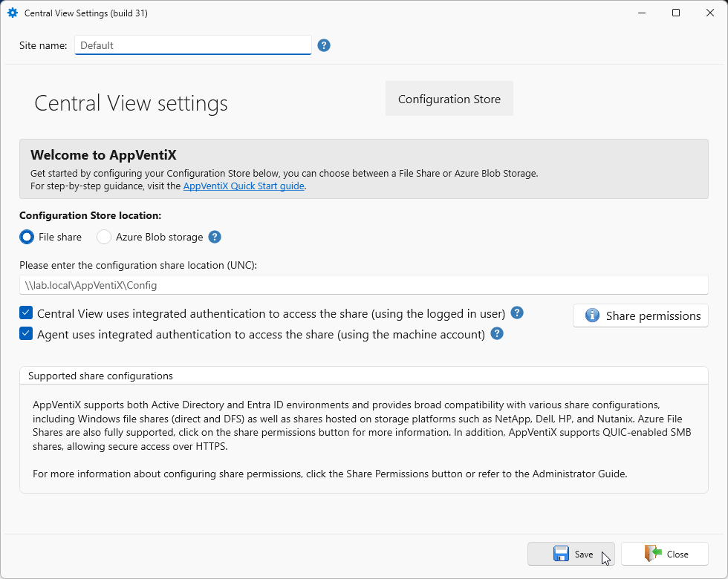728x579 pixels.
Task: Click the Share permissions button
Action: click(x=640, y=316)
